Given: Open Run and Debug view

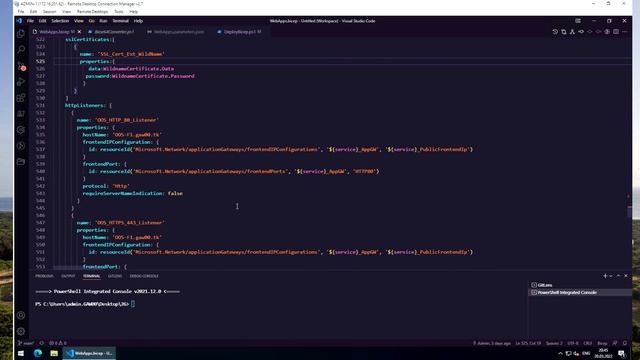Looking at the screenshot, I should pyautogui.click(x=21, y=82).
